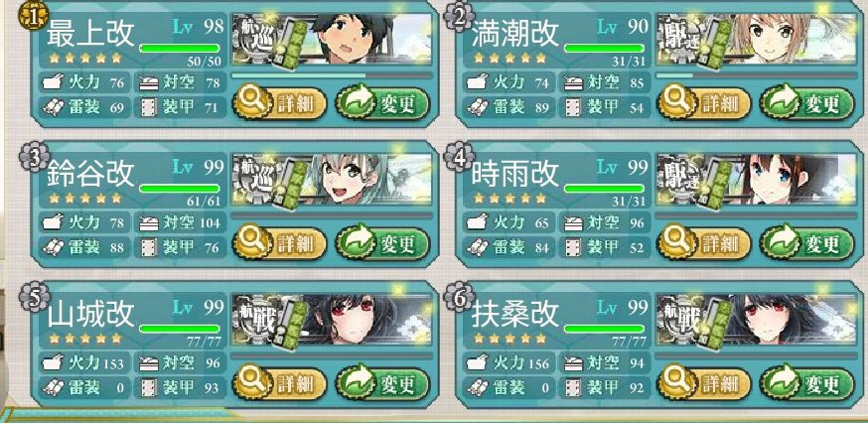Click 鈴谷改 character portrait
This screenshot has width=868, height=423.
tap(332, 180)
